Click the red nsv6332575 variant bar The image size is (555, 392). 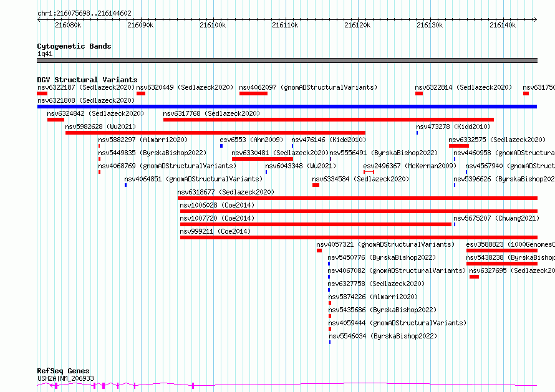(459, 146)
